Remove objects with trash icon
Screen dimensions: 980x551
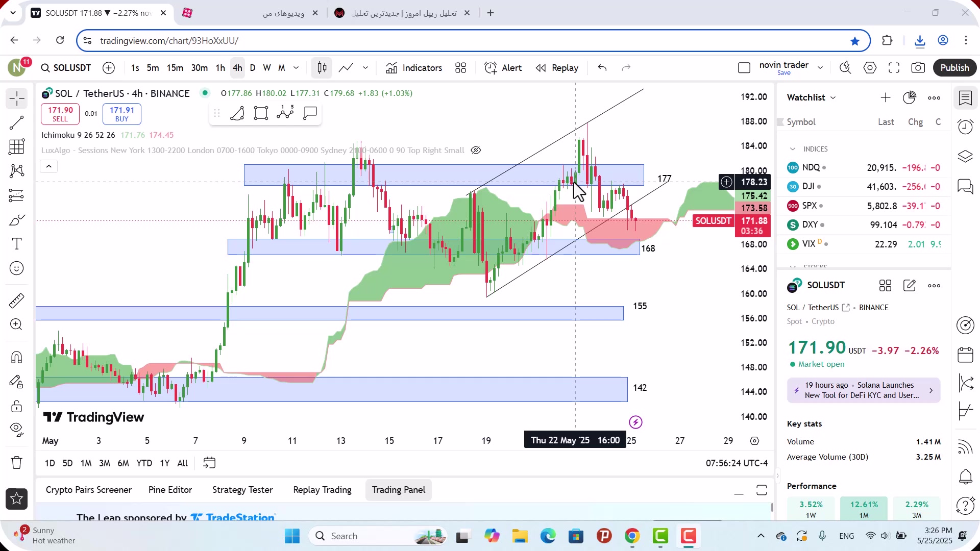(17, 463)
